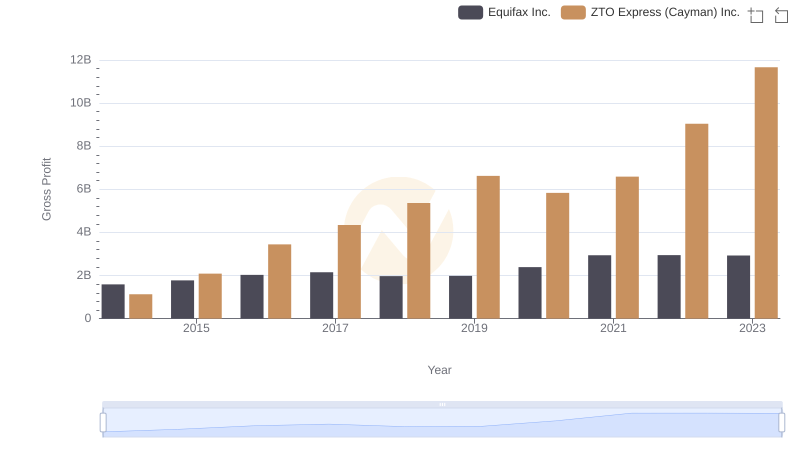Click the ZTO Express 2014 bar
The image size is (800, 461).
pos(141,306)
